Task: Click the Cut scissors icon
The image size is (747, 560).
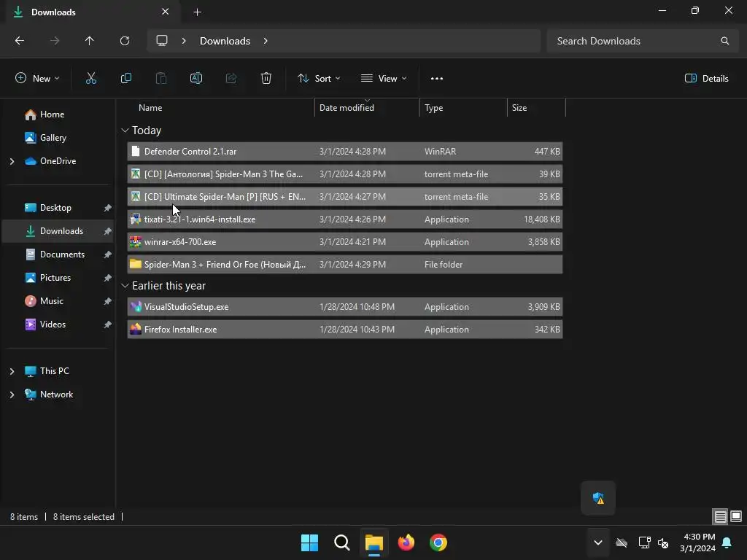Action: 91,79
